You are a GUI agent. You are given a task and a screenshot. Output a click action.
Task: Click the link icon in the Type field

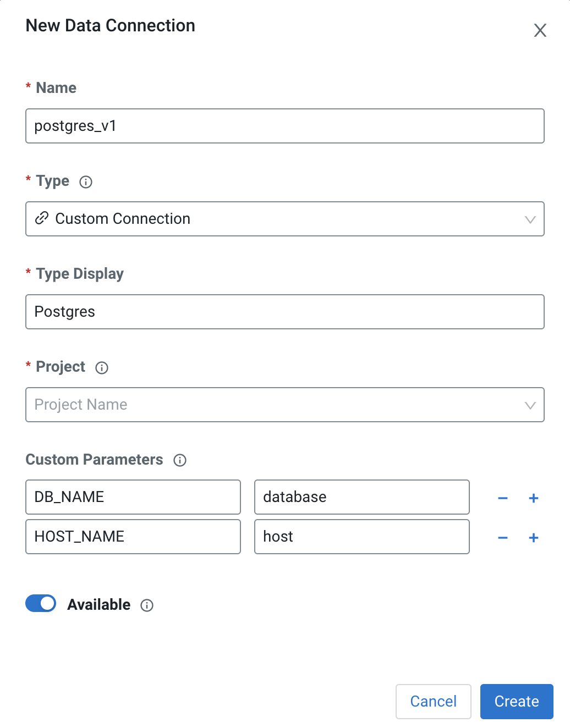click(42, 219)
